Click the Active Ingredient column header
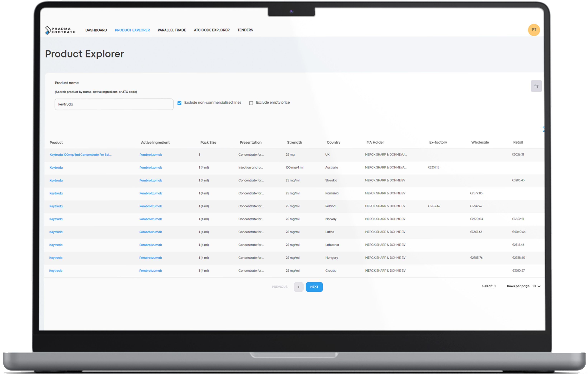Viewport: 588px width, 374px height. pos(155,143)
